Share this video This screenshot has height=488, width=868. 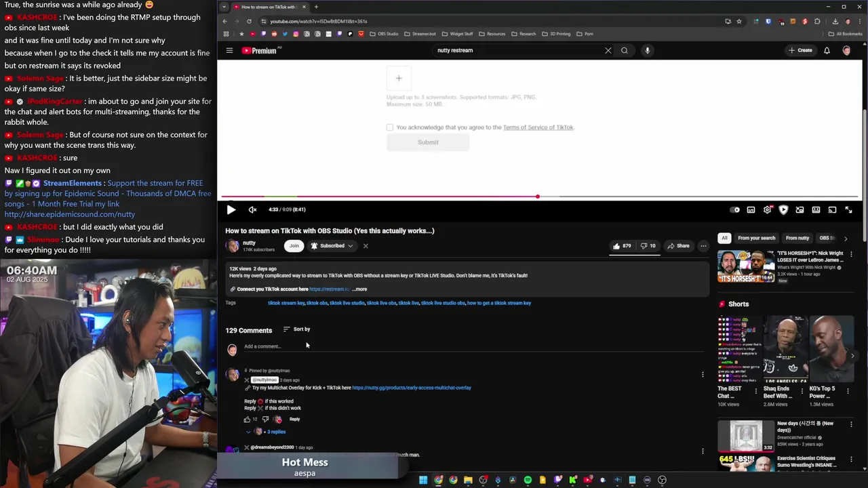point(678,246)
